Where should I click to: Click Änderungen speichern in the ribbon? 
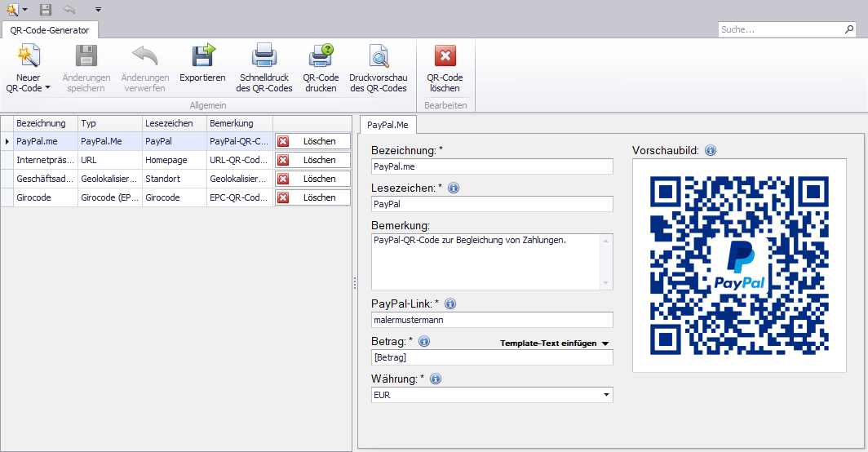(x=86, y=69)
